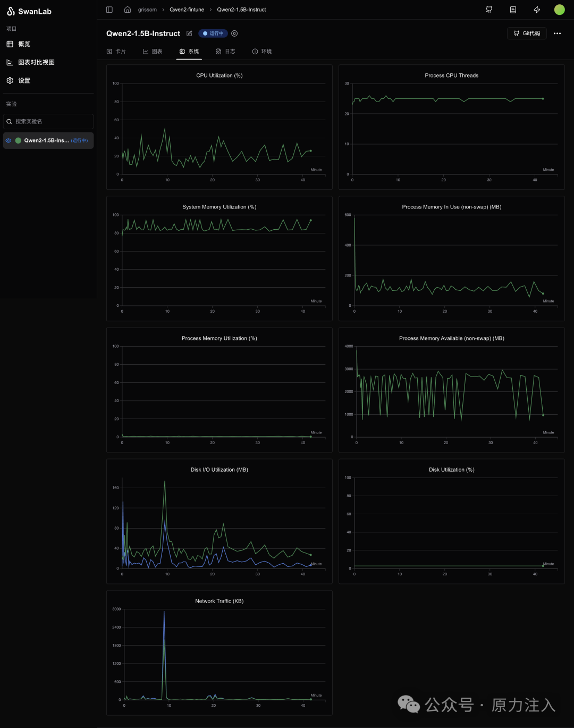Open the Qwen2-fintune breadcrumb link
Image resolution: width=574 pixels, height=728 pixels.
pos(187,10)
